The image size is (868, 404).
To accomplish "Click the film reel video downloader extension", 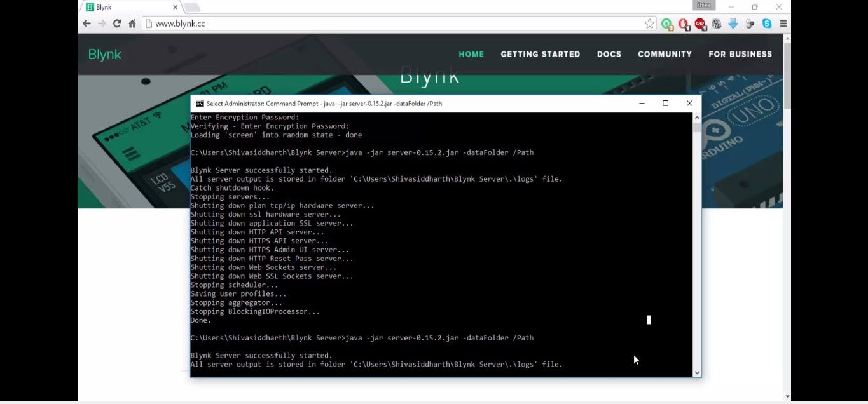I will coord(716,24).
